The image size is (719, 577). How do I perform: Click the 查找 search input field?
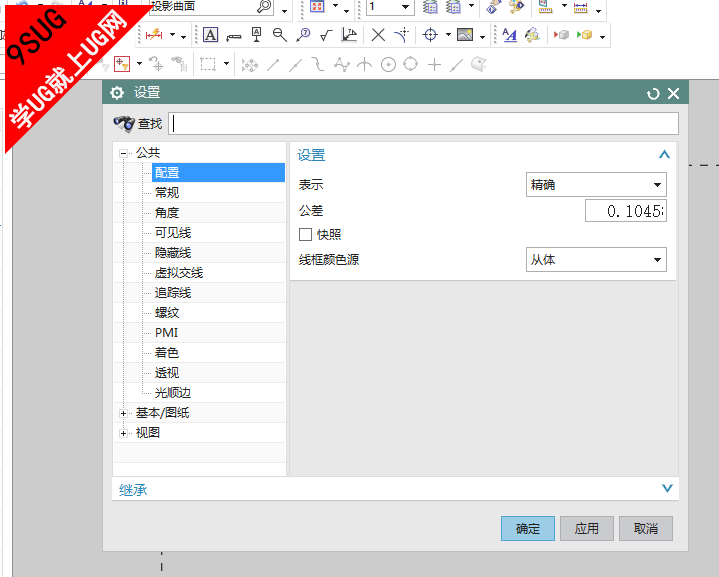point(423,124)
